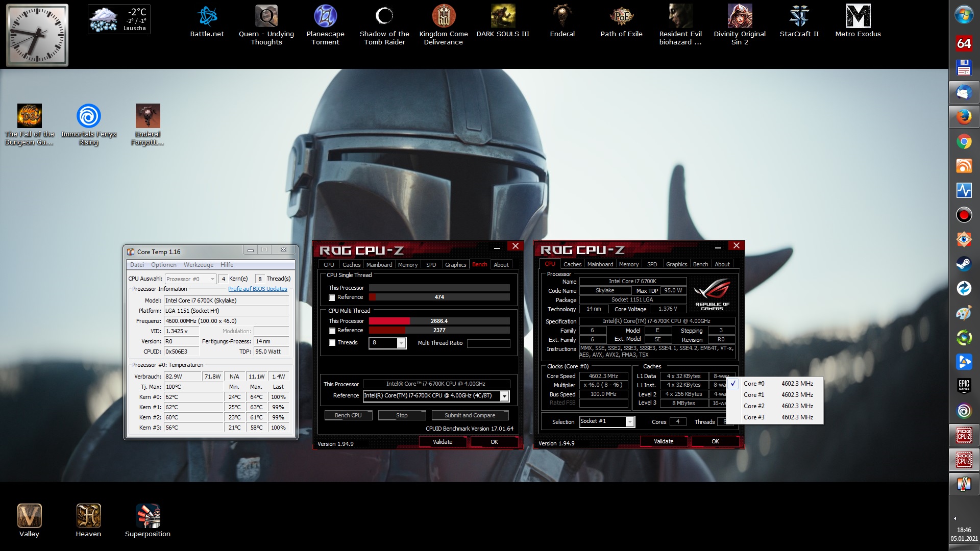Screen dimensions: 980x551
Task: Open the Reference processor dropdown
Action: pyautogui.click(x=504, y=396)
